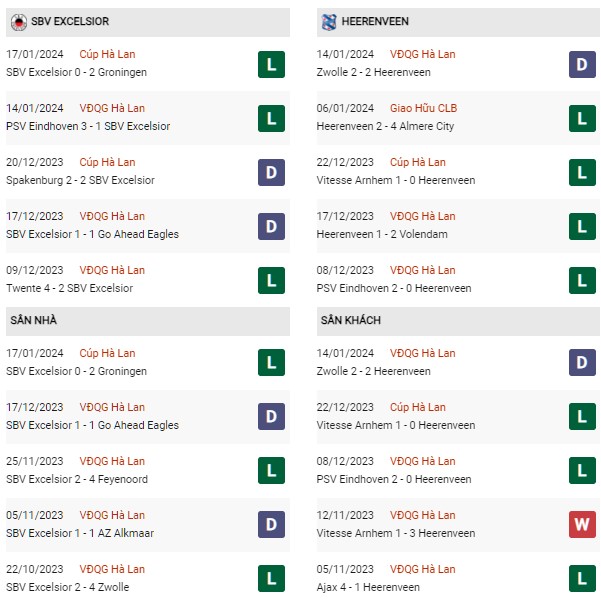
Task: Open Cúp Hà Lan link dated 20/12/2023
Action: point(112,162)
